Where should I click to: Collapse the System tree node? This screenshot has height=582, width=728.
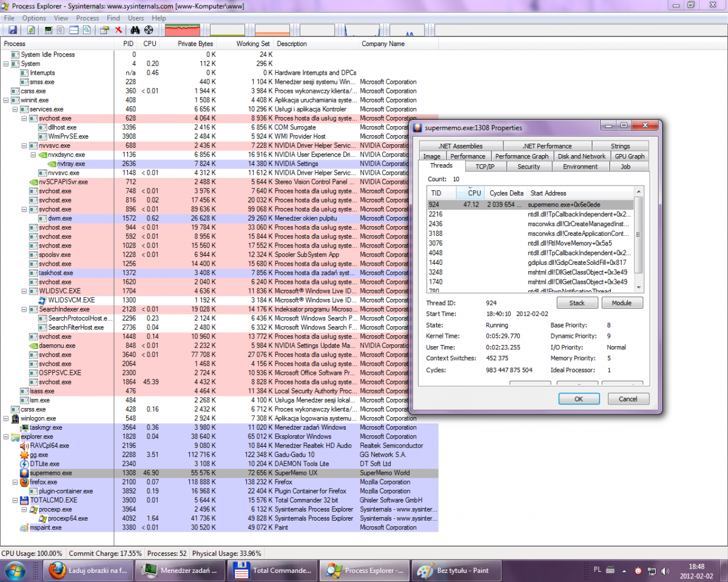6,64
